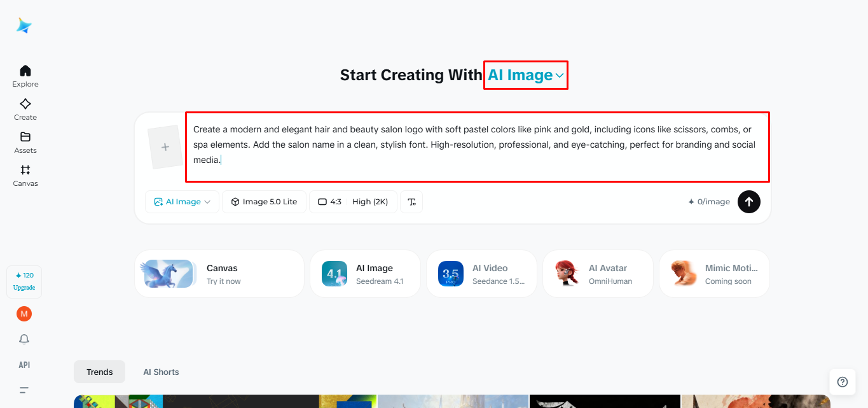Open the API link in sidebar
The image size is (868, 408).
coord(24,365)
